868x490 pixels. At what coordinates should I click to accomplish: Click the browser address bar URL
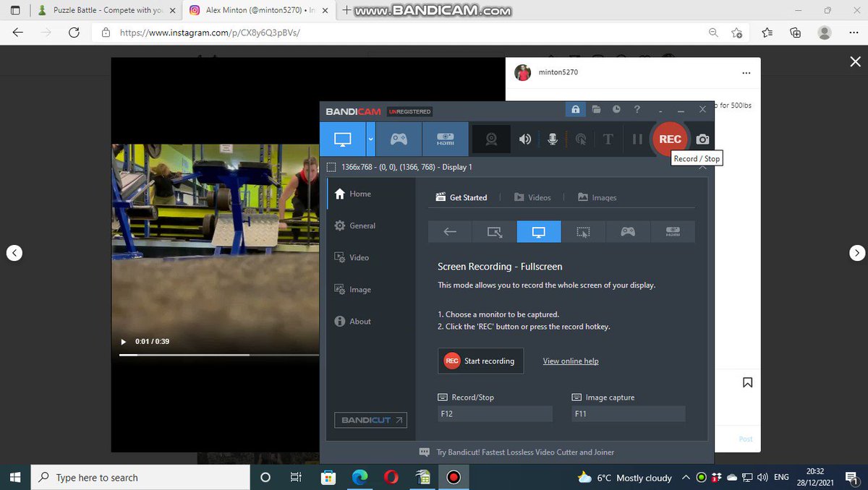click(x=208, y=33)
